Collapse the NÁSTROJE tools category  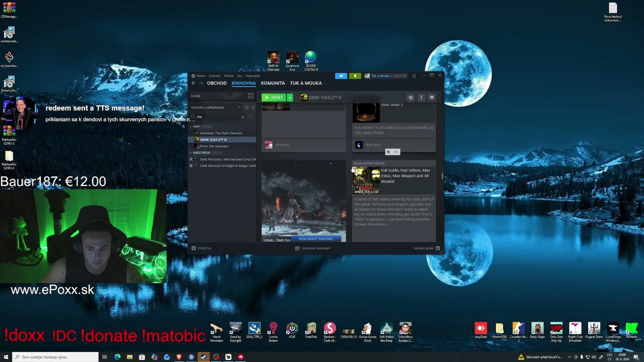pos(191,152)
